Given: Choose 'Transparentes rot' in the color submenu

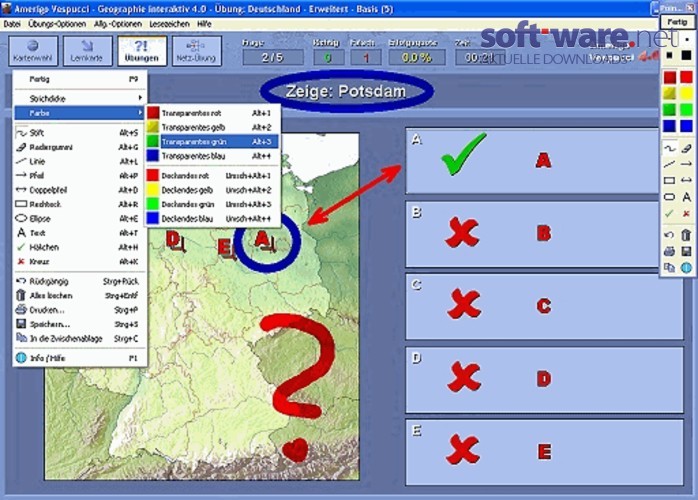Looking at the screenshot, I should click(x=213, y=113).
